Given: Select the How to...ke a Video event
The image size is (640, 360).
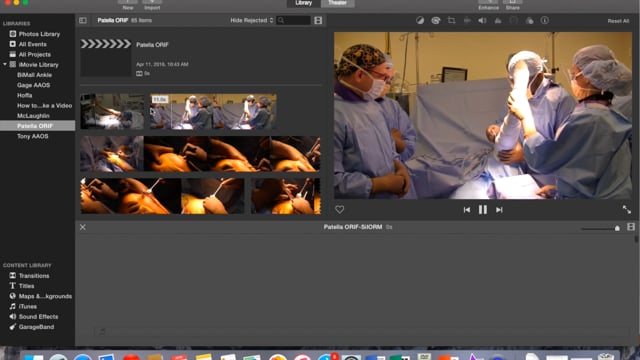Looking at the screenshot, I should pos(44,105).
